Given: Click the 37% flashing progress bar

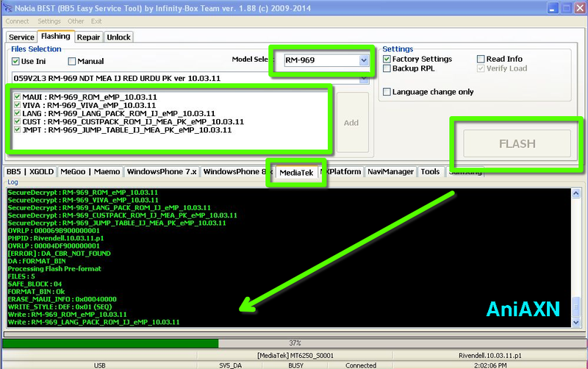Looking at the screenshot, I should (x=295, y=343).
